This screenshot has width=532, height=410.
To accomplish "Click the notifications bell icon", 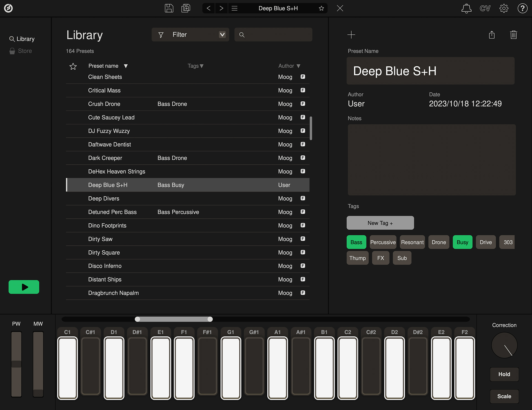I will pos(466,8).
